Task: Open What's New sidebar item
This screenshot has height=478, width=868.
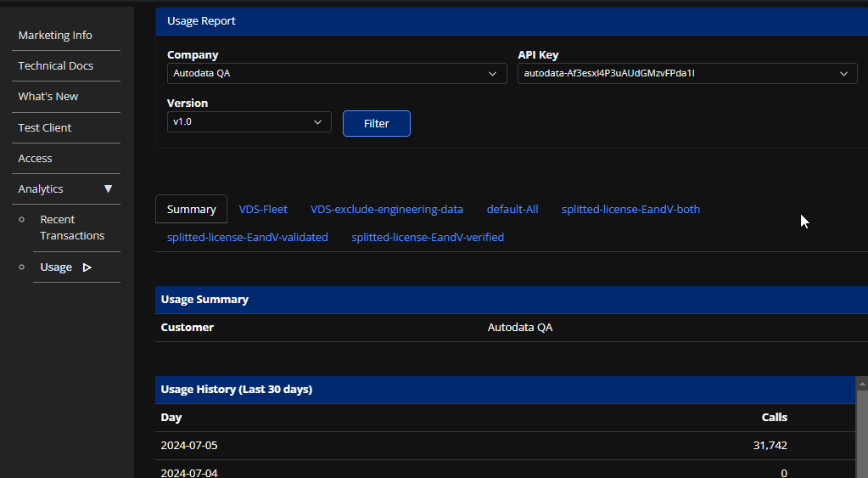Action: tap(48, 97)
